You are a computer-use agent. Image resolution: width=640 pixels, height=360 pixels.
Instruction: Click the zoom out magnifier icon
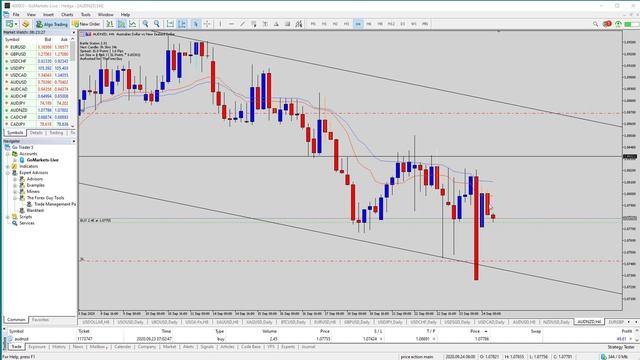(x=157, y=24)
